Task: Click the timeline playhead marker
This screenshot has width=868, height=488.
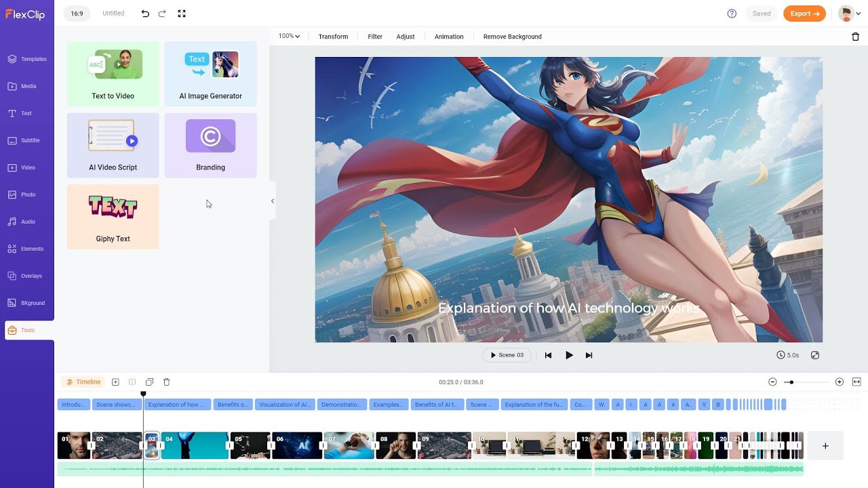Action: pyautogui.click(x=143, y=394)
